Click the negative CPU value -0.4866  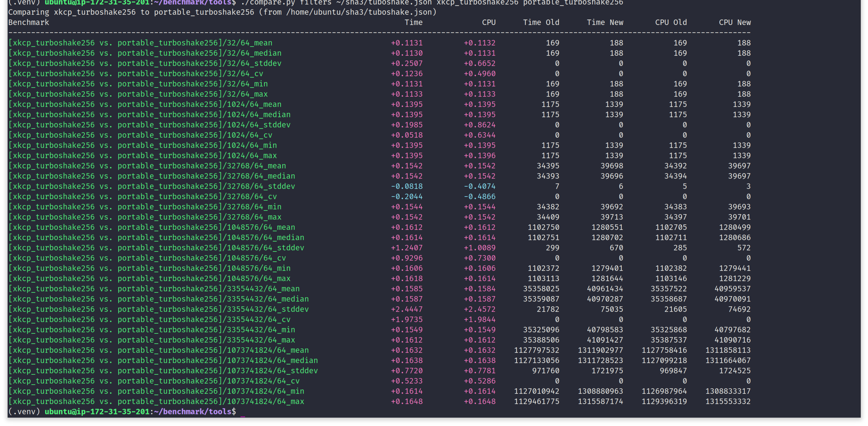click(x=480, y=197)
